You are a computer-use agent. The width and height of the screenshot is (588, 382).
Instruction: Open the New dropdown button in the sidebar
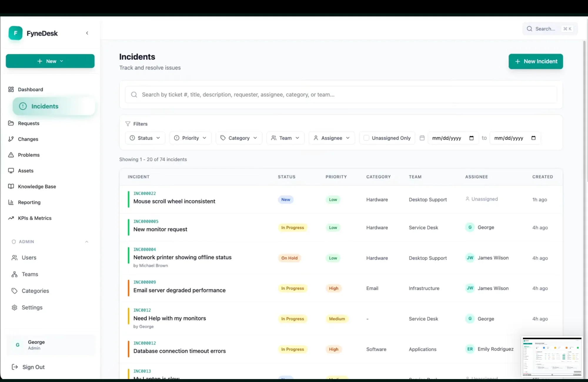pos(50,61)
